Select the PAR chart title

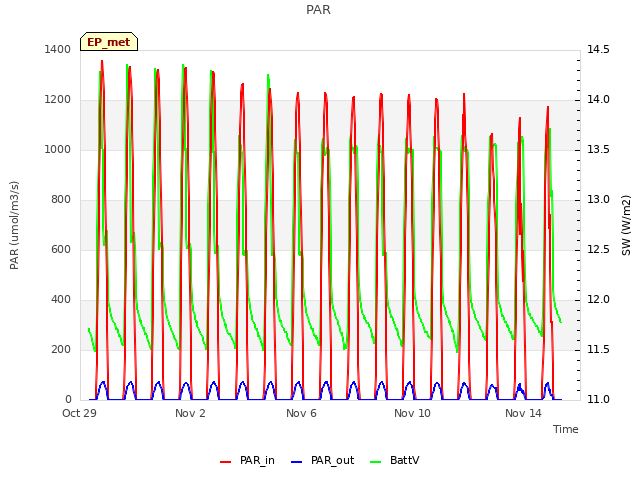[x=318, y=10]
